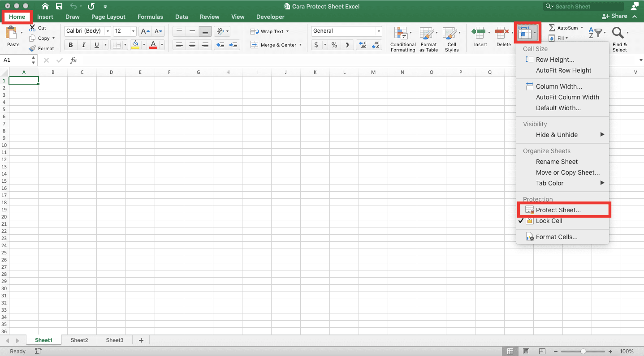Screen dimensions: 644x356
Task: Click the Save floppy disk icon
Action: point(59,6)
